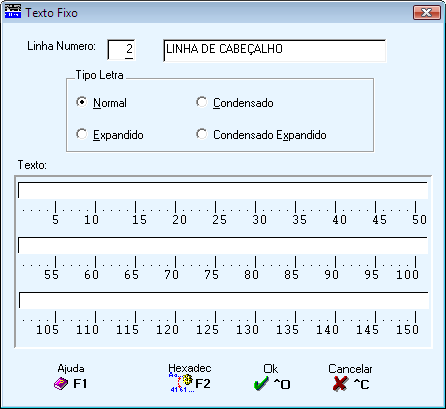446x409 pixels.
Task: Click the Texto Fixo title bar icon
Action: pos(13,11)
